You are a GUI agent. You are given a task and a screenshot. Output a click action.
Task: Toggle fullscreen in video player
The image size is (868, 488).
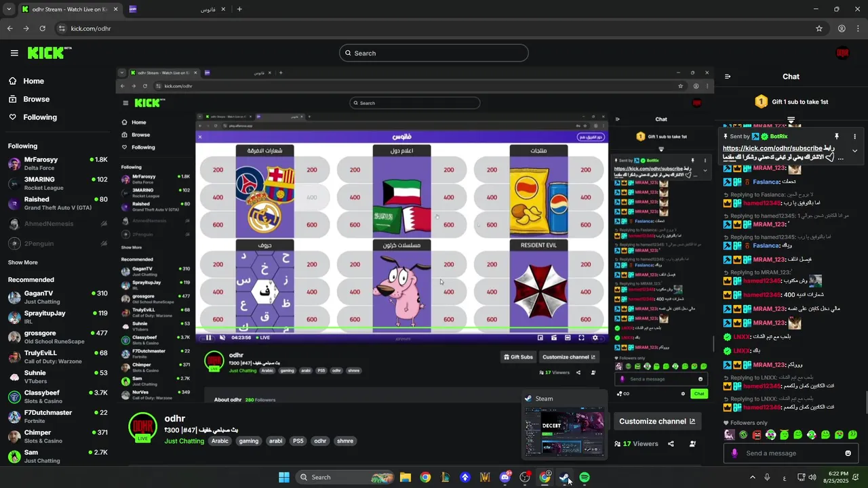(x=581, y=338)
